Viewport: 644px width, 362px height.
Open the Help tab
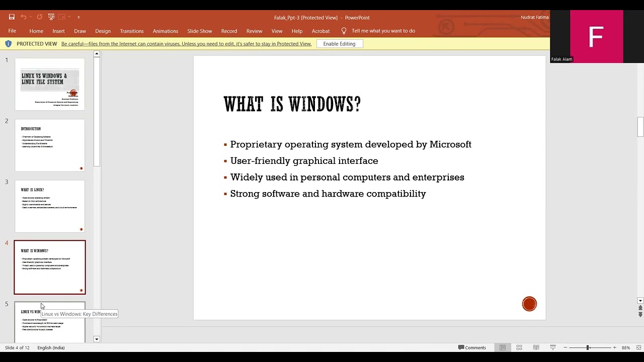tap(297, 31)
